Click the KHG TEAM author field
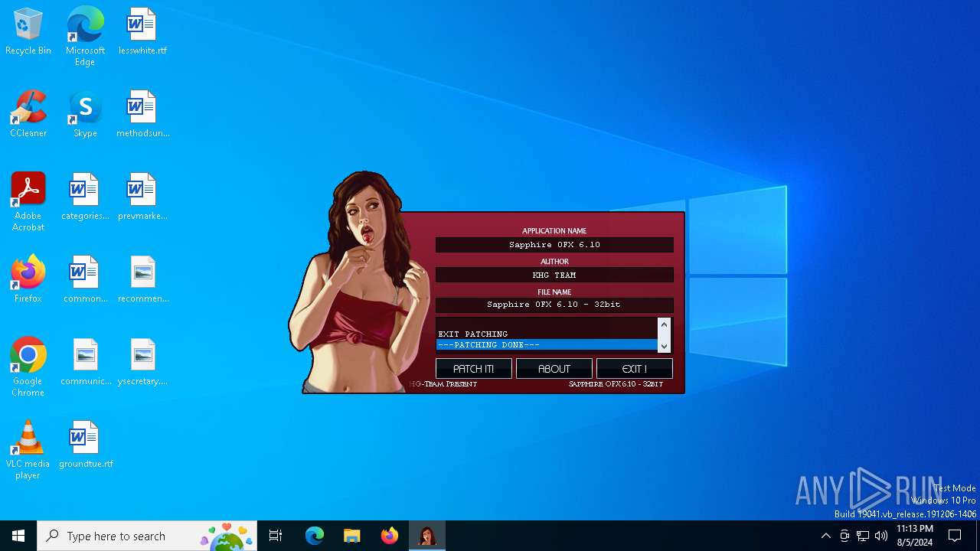980x551 pixels. coord(554,275)
